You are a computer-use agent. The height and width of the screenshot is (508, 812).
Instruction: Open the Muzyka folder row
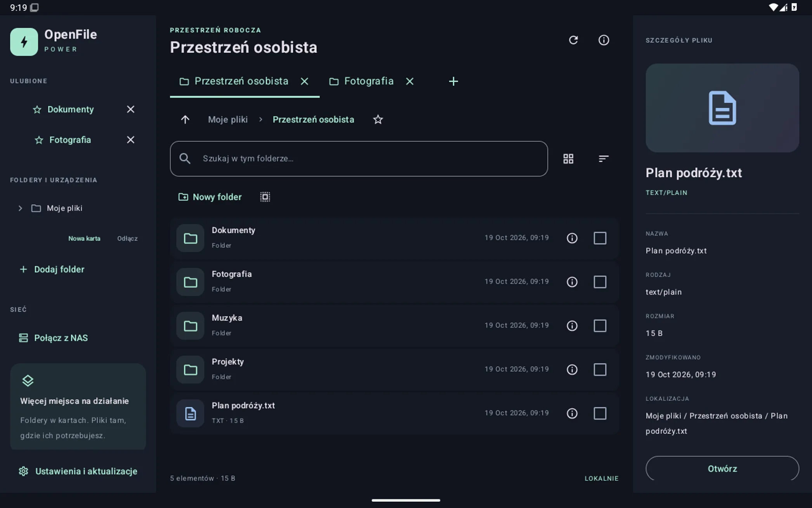click(394, 326)
